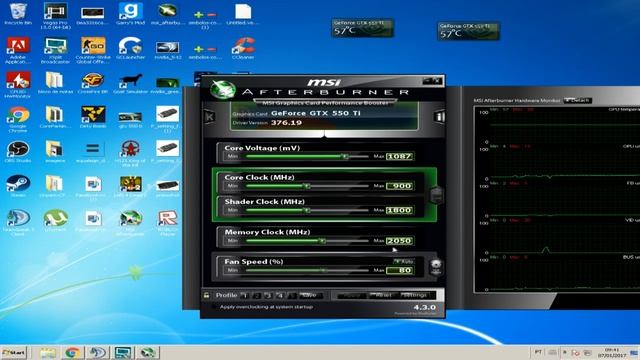
Task: Launch uTorrent desktop shortcut
Action: [x=55, y=220]
